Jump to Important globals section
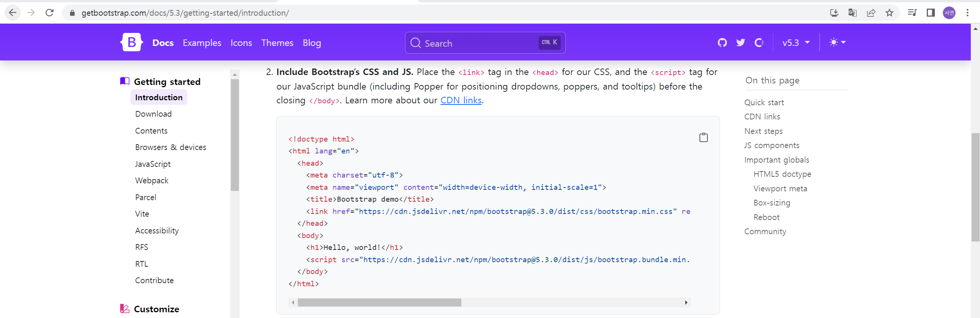The image size is (980, 318). pyautogui.click(x=777, y=160)
